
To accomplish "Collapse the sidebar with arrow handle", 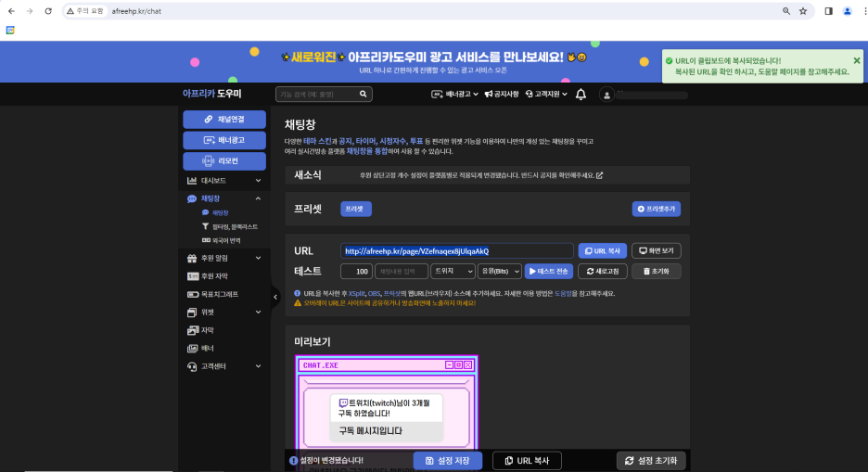I will 275,297.
